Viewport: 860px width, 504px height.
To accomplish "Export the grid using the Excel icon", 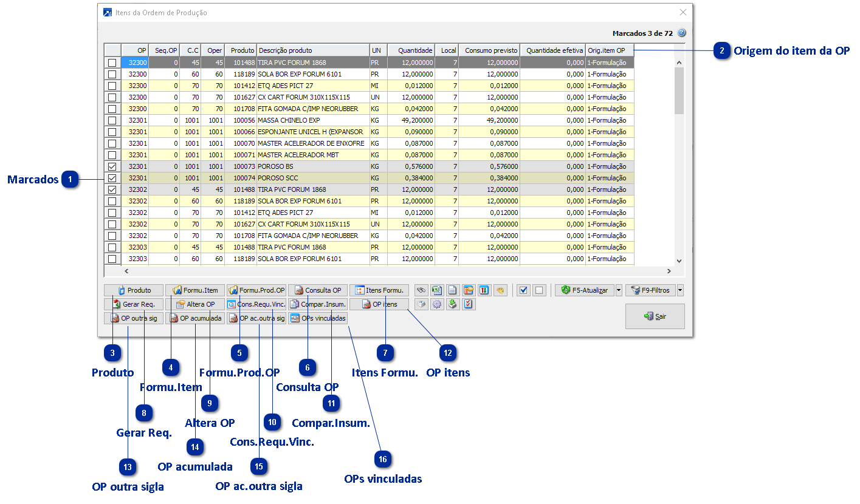I will click(x=437, y=290).
